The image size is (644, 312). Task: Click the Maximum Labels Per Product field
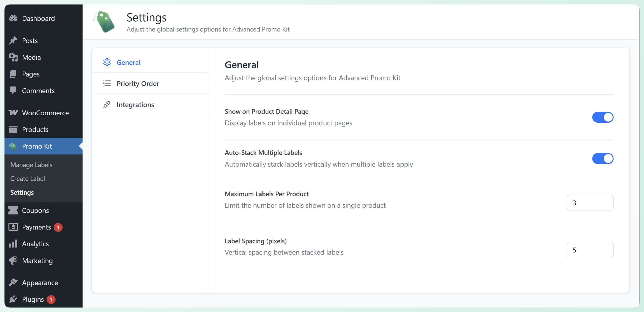click(x=590, y=203)
